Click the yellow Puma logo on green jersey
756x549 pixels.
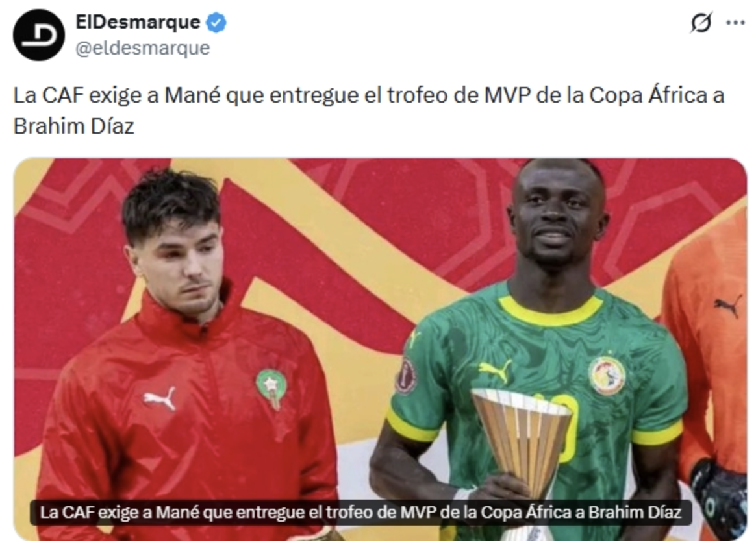[x=496, y=371]
